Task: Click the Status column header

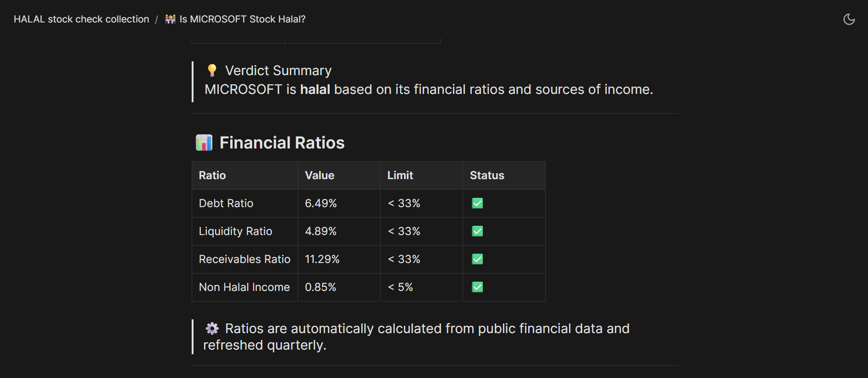Action: 487,175
